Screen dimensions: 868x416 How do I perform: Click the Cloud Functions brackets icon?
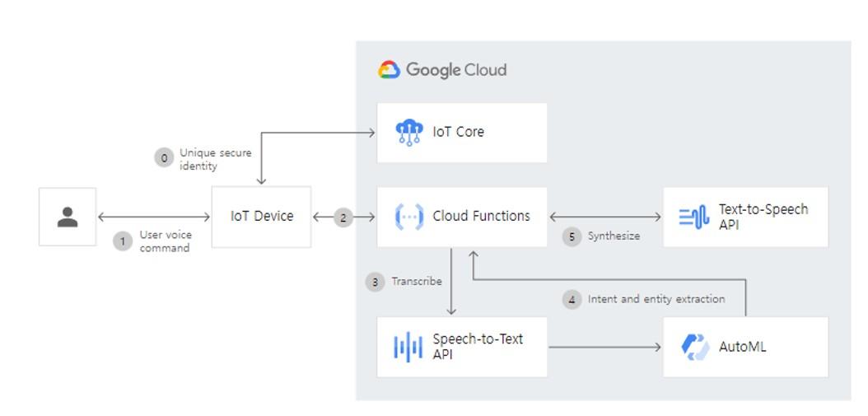pyautogui.click(x=409, y=217)
